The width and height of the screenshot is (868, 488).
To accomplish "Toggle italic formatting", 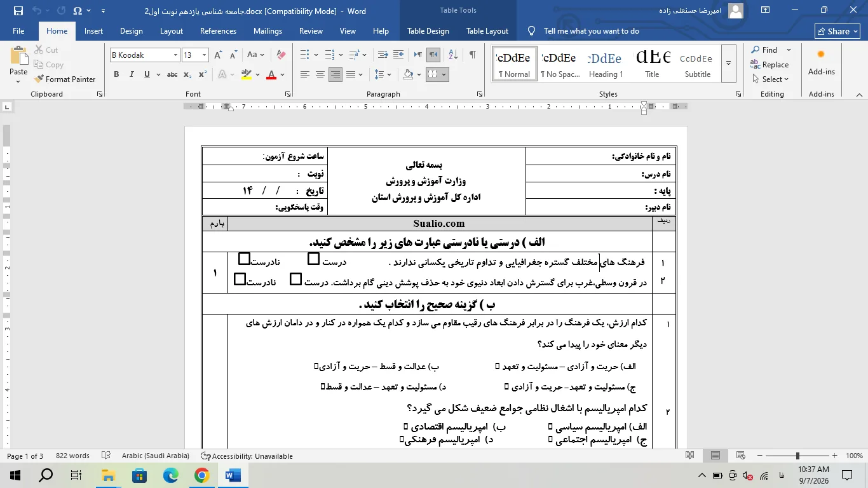I will click(x=132, y=74).
